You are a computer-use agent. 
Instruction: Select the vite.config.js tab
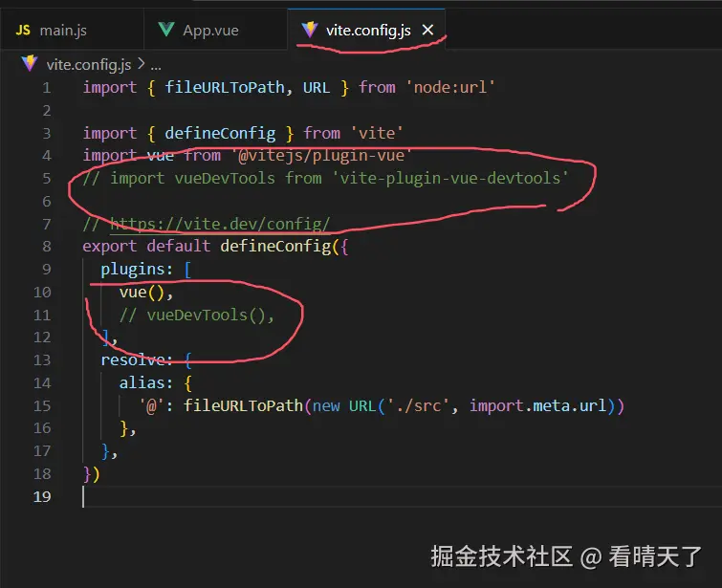[368, 30]
